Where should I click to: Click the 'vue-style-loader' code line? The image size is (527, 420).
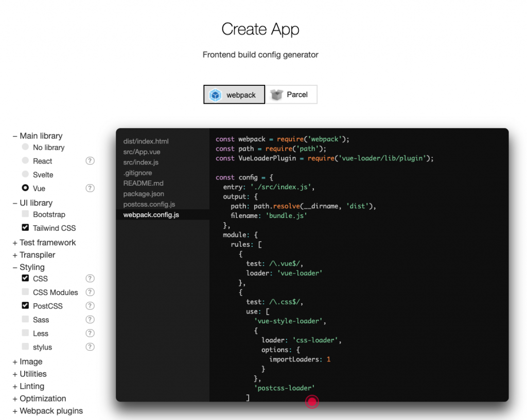[x=290, y=321]
